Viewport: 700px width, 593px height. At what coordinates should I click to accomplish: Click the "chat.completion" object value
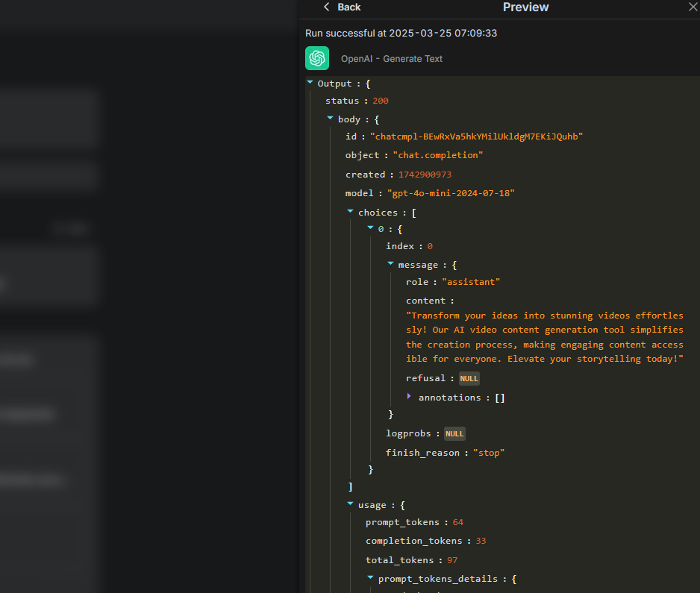[437, 155]
